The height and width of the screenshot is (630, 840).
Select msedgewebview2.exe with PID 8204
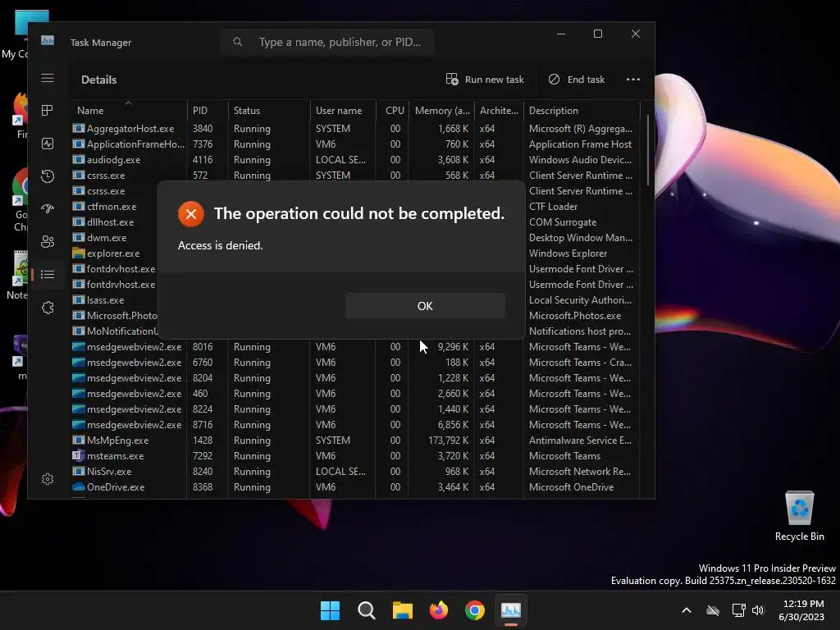(354, 377)
